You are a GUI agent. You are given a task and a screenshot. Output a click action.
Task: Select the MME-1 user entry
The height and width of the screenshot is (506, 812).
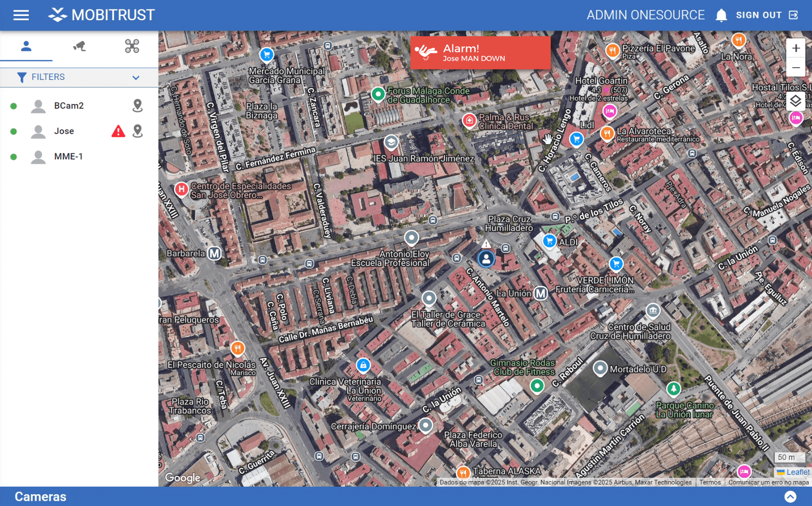(68, 157)
